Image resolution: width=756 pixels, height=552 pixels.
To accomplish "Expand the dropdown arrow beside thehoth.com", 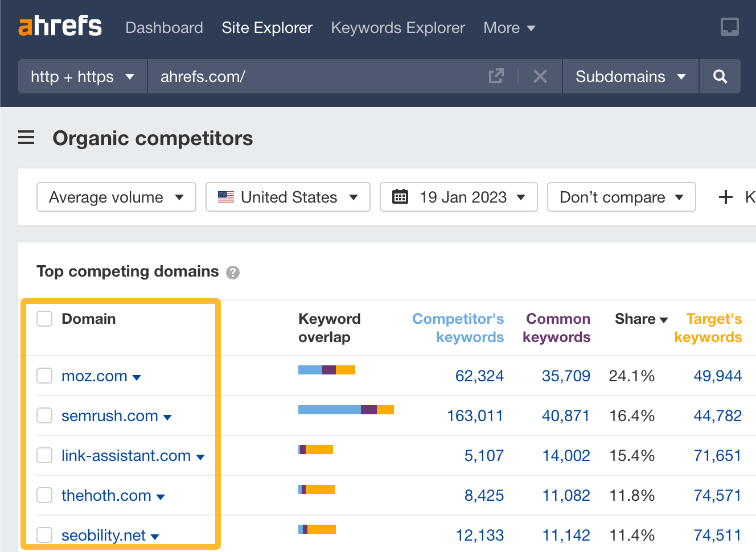I will [x=161, y=496].
